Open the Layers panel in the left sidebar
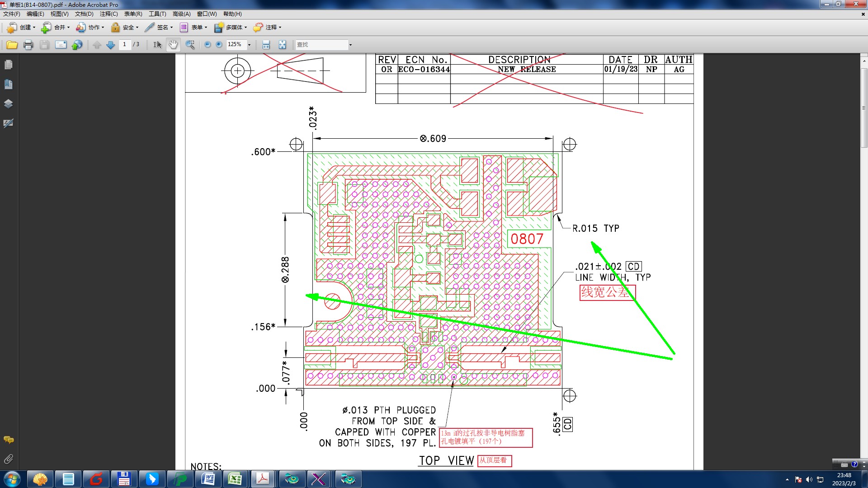868x488 pixels. [9, 103]
